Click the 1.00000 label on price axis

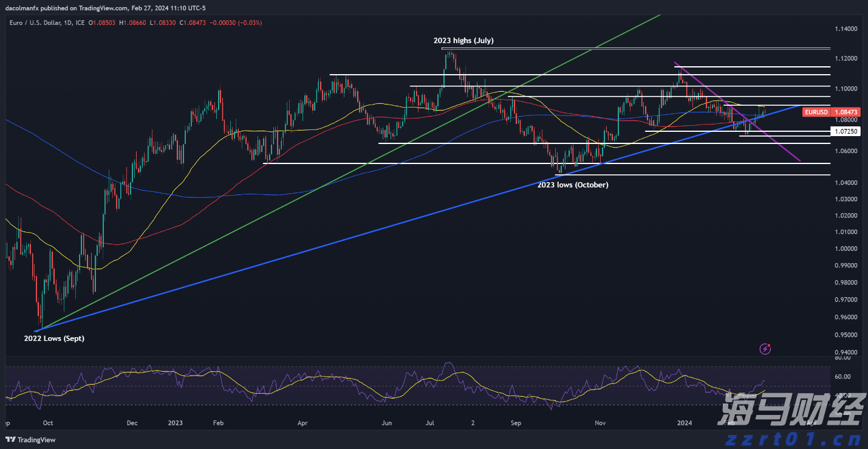[x=845, y=248]
